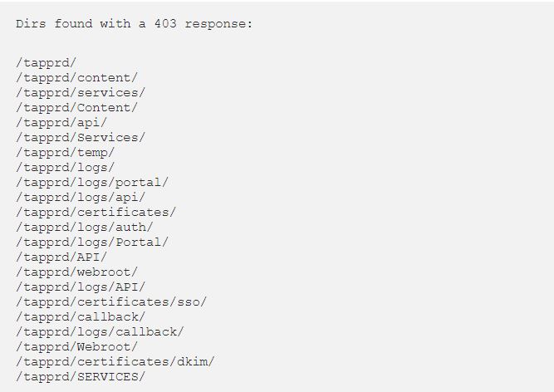Click the /tapprd/Content/ capitalized entry

[x=76, y=108]
